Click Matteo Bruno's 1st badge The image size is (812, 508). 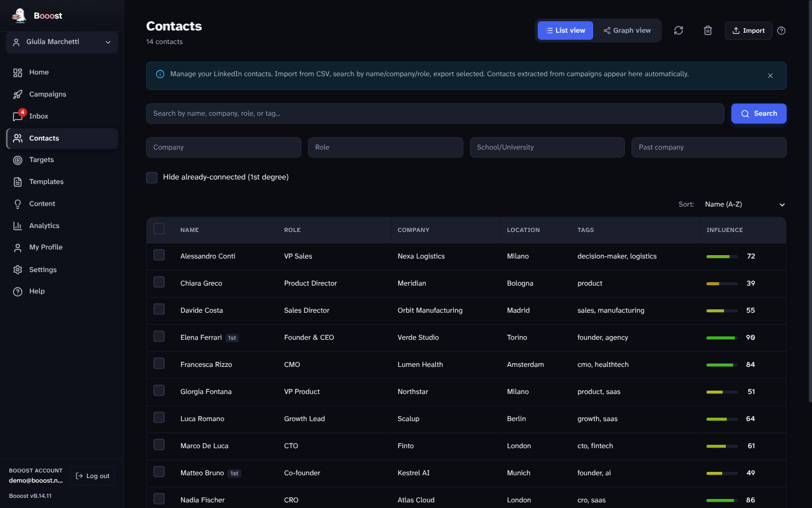235,474
